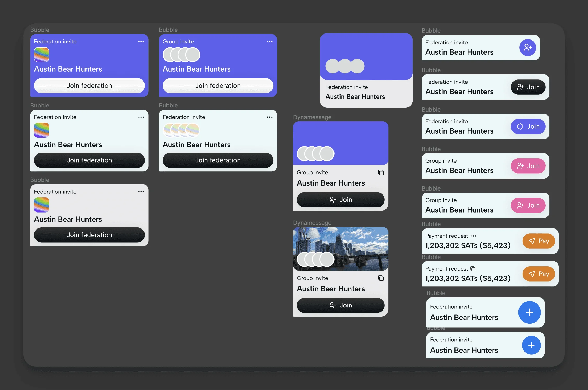Click the dark Join button with person-add on the Federation invite
This screenshot has height=390, width=588.
528,87
